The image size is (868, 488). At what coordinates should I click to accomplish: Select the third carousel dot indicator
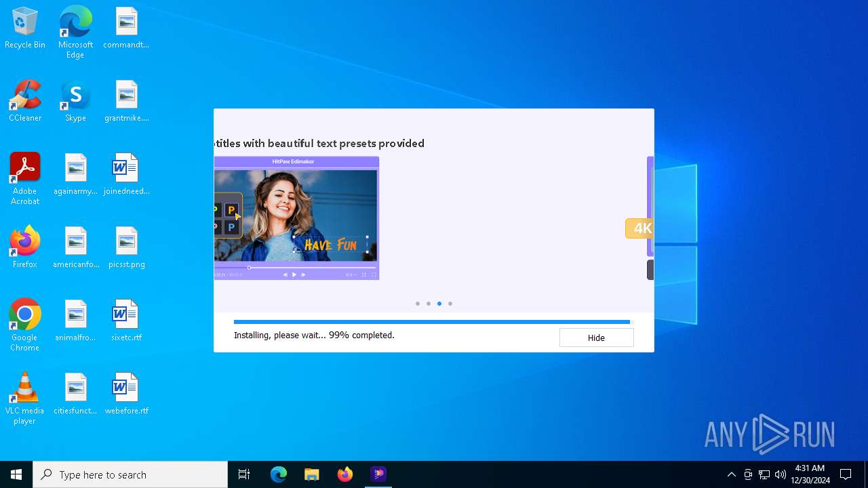pos(439,304)
